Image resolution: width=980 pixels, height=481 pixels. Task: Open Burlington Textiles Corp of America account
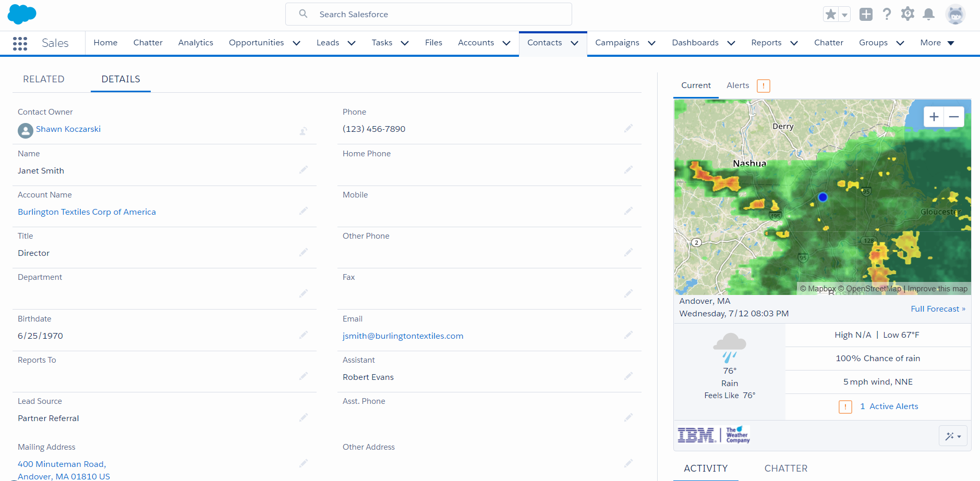(87, 212)
